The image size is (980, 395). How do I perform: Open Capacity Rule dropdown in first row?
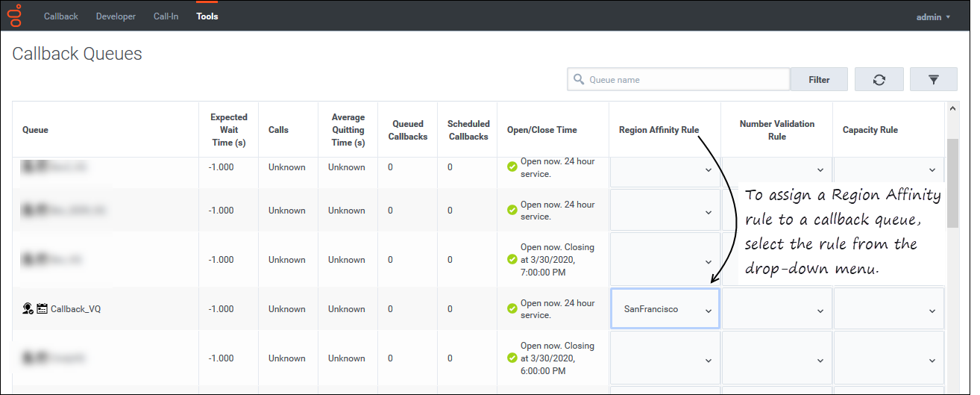coord(888,170)
